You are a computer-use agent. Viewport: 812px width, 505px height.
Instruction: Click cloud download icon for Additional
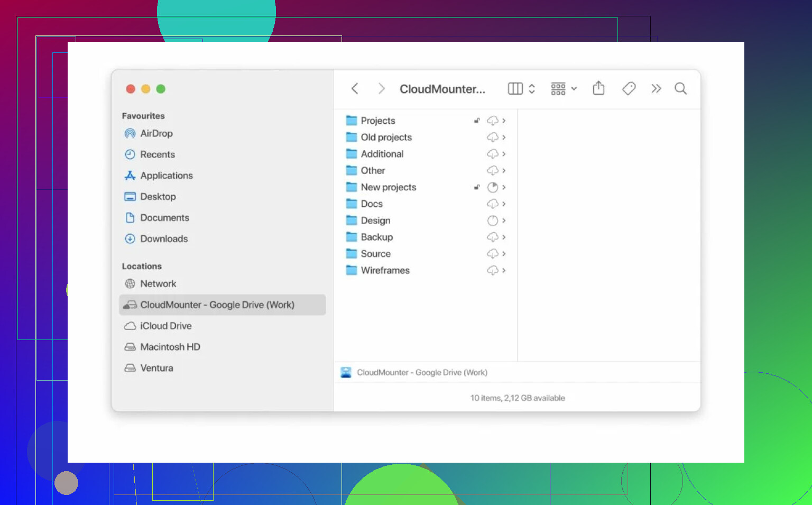(493, 154)
